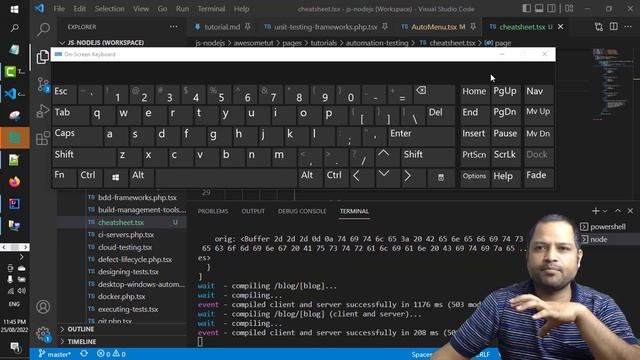The image size is (640, 360).
Task: Click the editor minimap
Action: tap(611, 84)
